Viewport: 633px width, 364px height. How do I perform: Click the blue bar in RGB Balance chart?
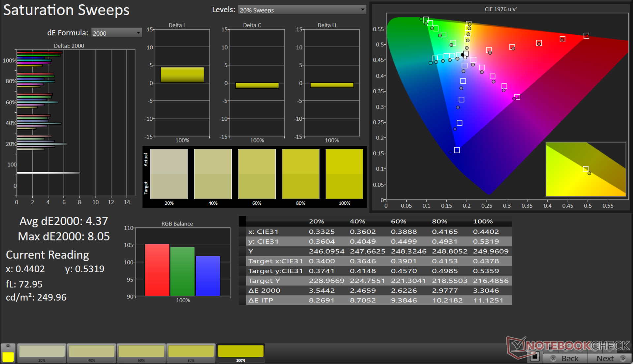208,276
